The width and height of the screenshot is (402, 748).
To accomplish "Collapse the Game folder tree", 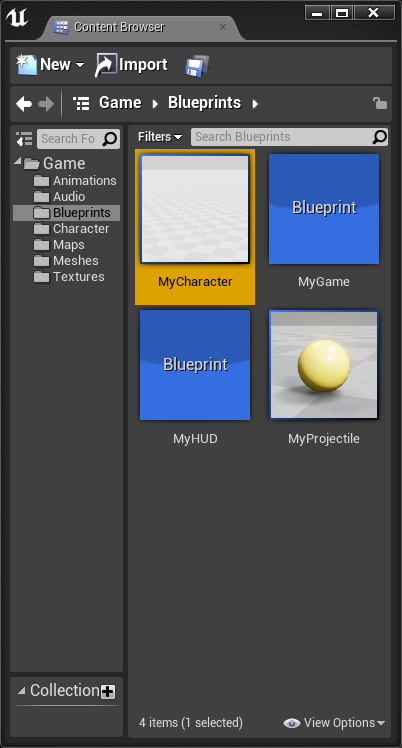I will click(18, 161).
